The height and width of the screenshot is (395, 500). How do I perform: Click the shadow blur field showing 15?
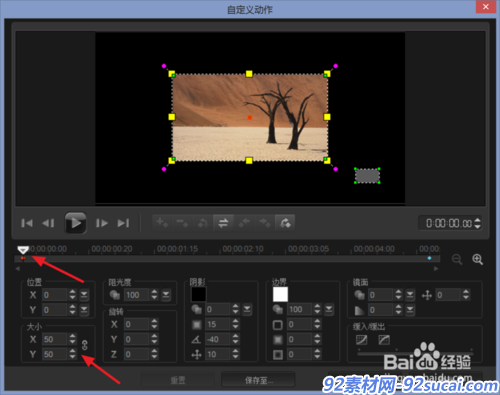coord(218,324)
